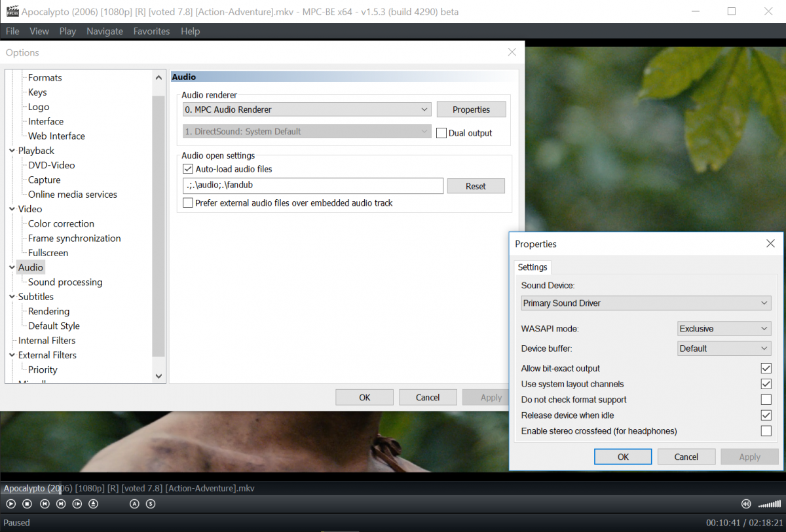Open the View menu

(39, 31)
